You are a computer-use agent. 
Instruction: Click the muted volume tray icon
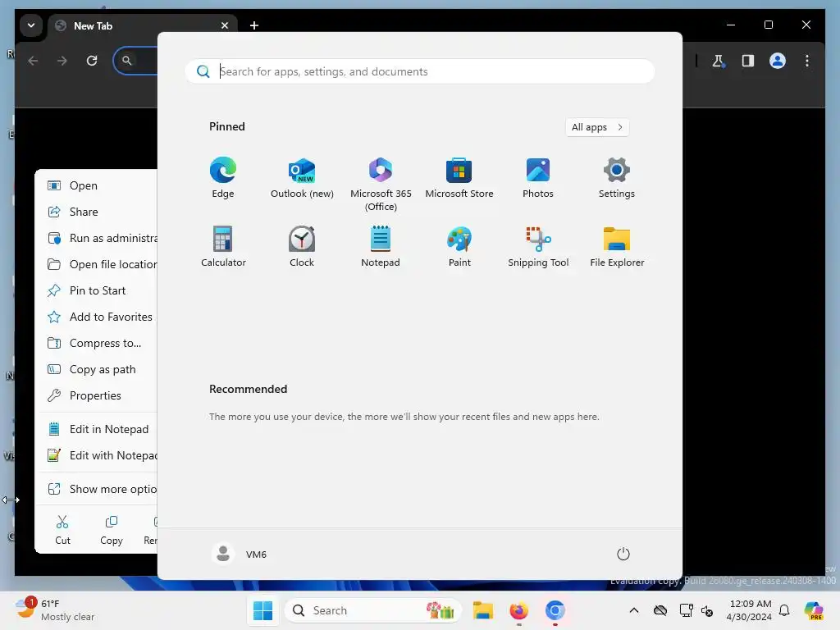click(x=707, y=610)
